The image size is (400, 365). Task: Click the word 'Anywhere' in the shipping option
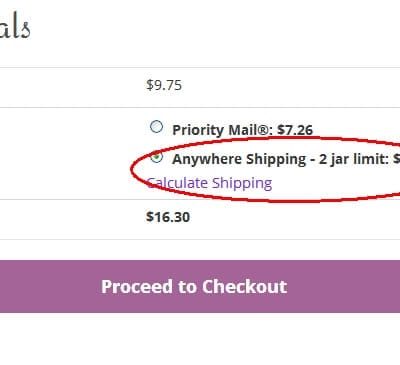[x=207, y=159]
